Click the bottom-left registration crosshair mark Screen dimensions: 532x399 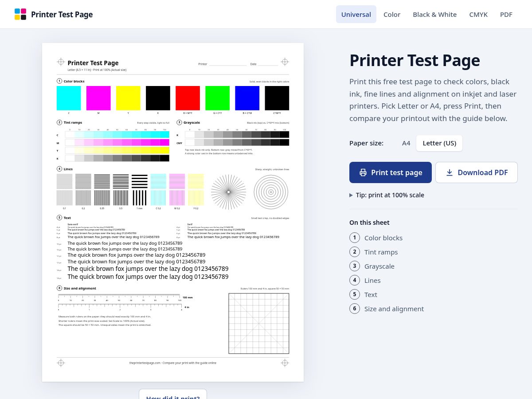click(61, 363)
